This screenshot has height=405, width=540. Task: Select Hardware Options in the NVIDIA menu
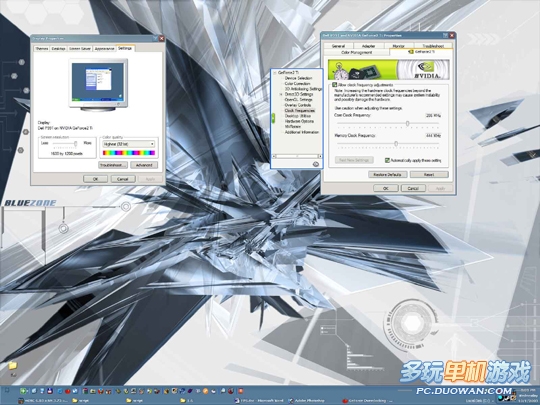coord(299,121)
